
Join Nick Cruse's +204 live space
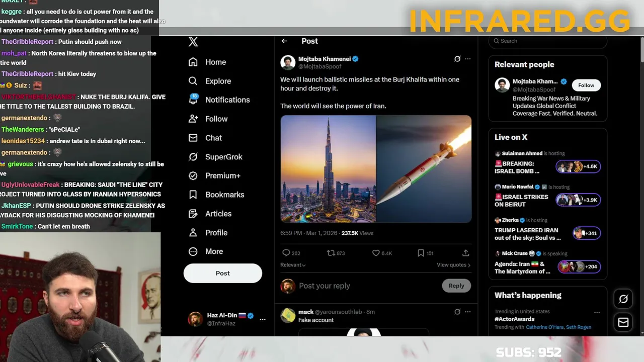(x=578, y=266)
